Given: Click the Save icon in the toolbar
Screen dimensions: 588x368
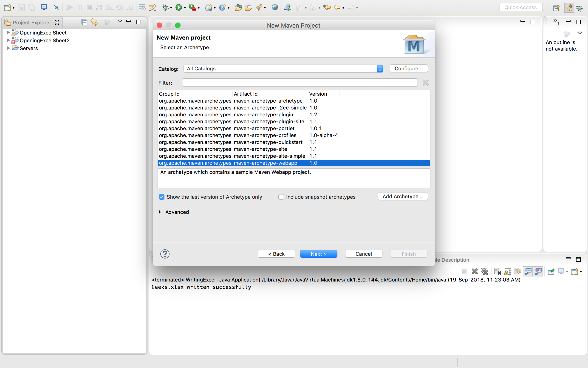Looking at the screenshot, I should point(21,8).
